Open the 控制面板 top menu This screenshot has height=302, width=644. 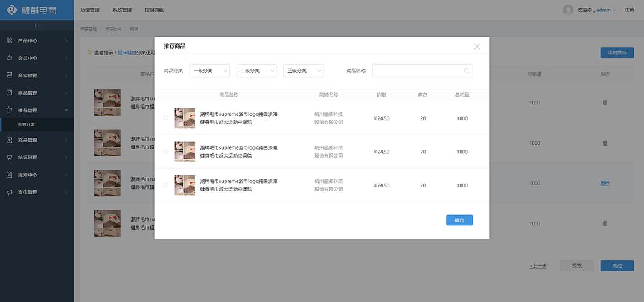coord(154,10)
